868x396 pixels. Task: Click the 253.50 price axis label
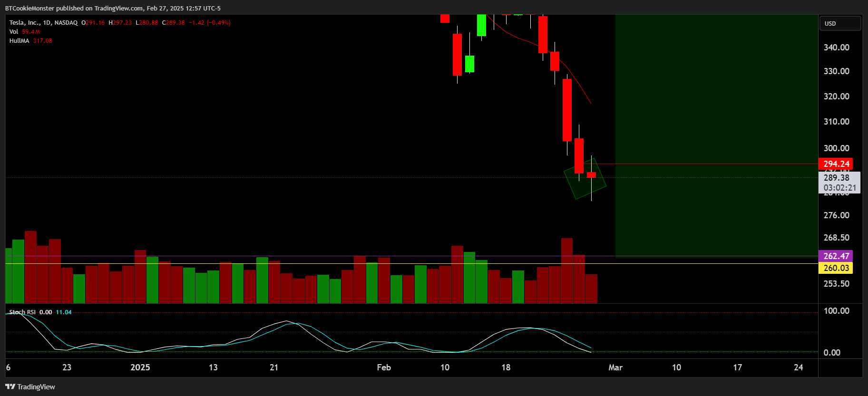pos(837,283)
